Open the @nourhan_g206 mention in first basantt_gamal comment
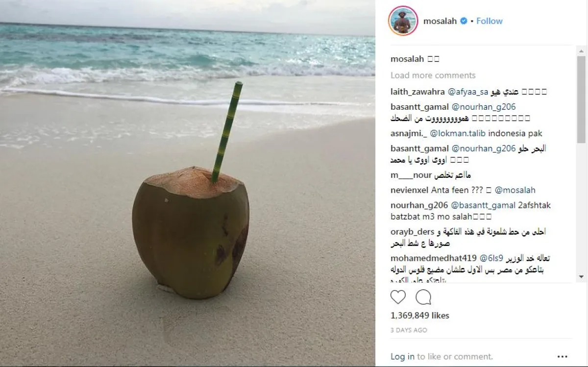Viewport: 588px width, 367px height. [483, 107]
